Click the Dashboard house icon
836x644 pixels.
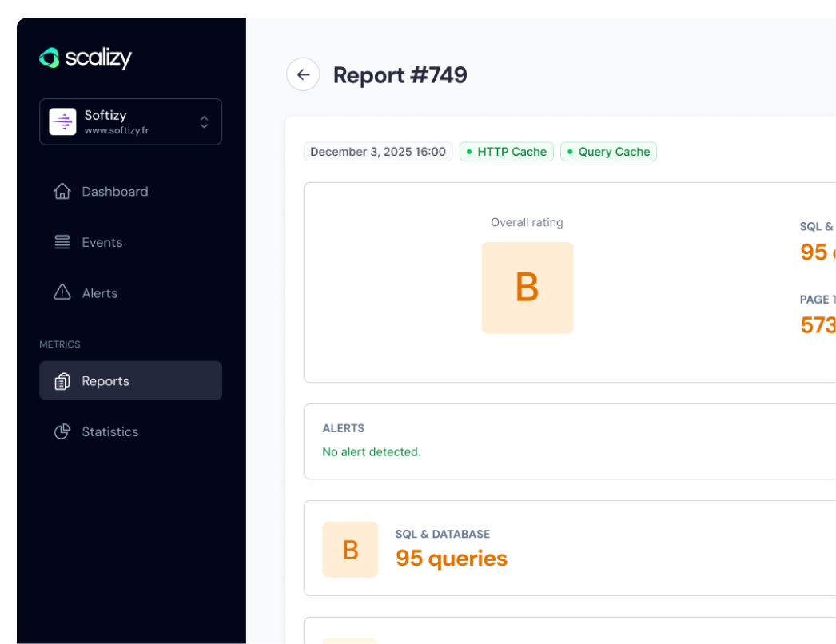[62, 192]
